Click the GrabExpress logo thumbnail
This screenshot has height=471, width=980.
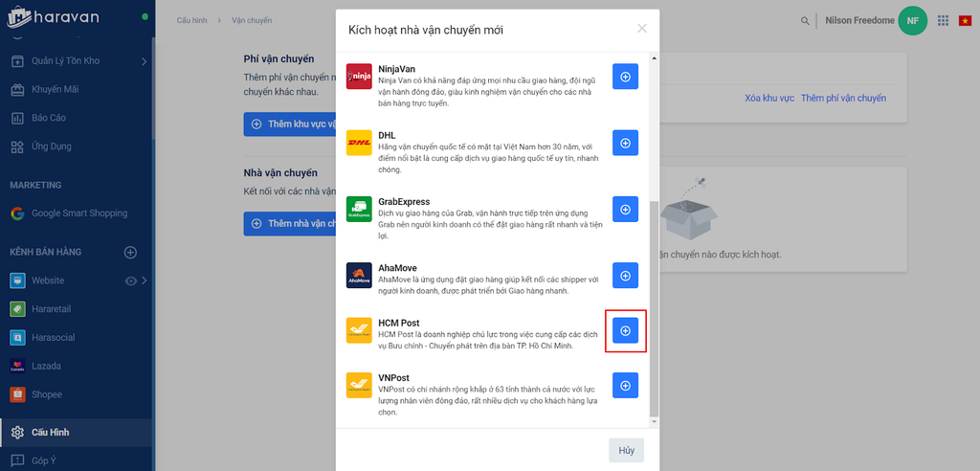coord(359,209)
